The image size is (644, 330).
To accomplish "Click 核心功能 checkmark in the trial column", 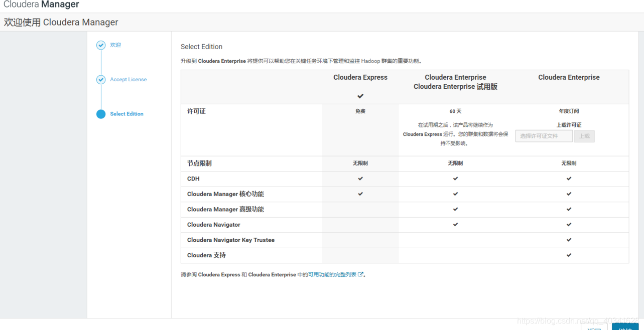I will tap(455, 194).
